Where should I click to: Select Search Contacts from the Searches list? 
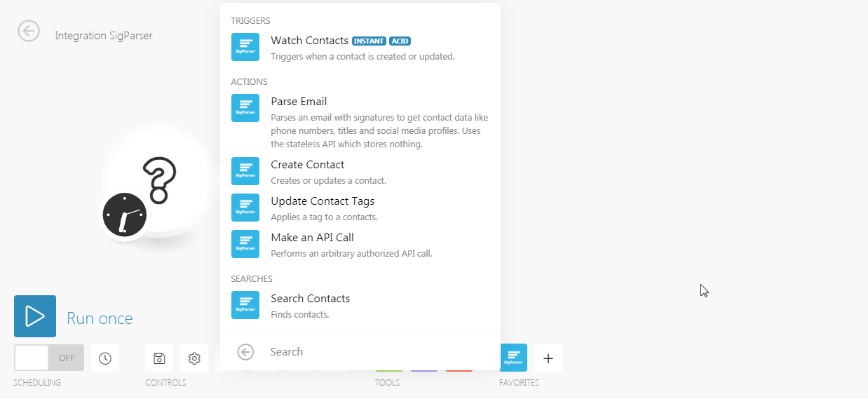click(310, 299)
